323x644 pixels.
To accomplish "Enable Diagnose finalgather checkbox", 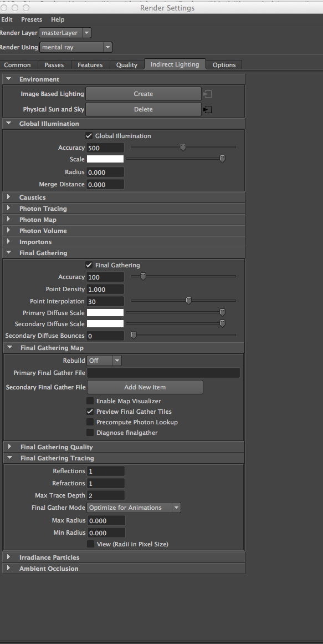I will tap(90, 433).
